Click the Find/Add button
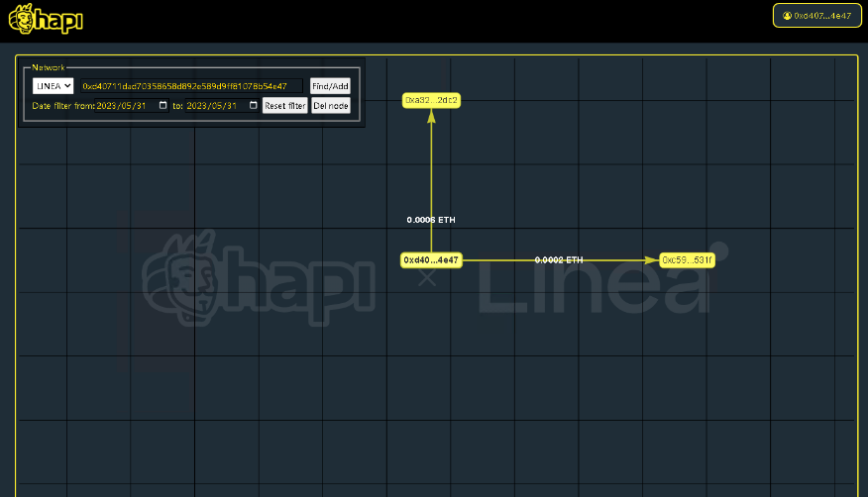The height and width of the screenshot is (497, 868). tap(330, 86)
